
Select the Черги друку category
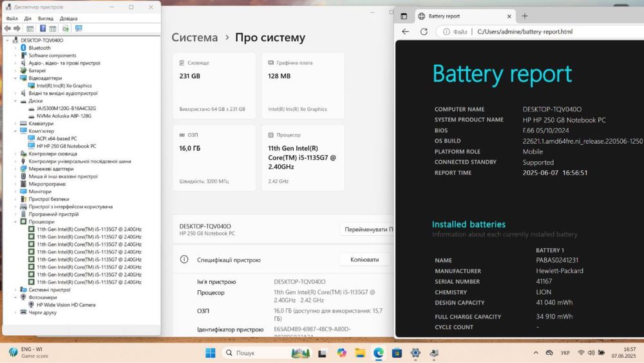43,313
